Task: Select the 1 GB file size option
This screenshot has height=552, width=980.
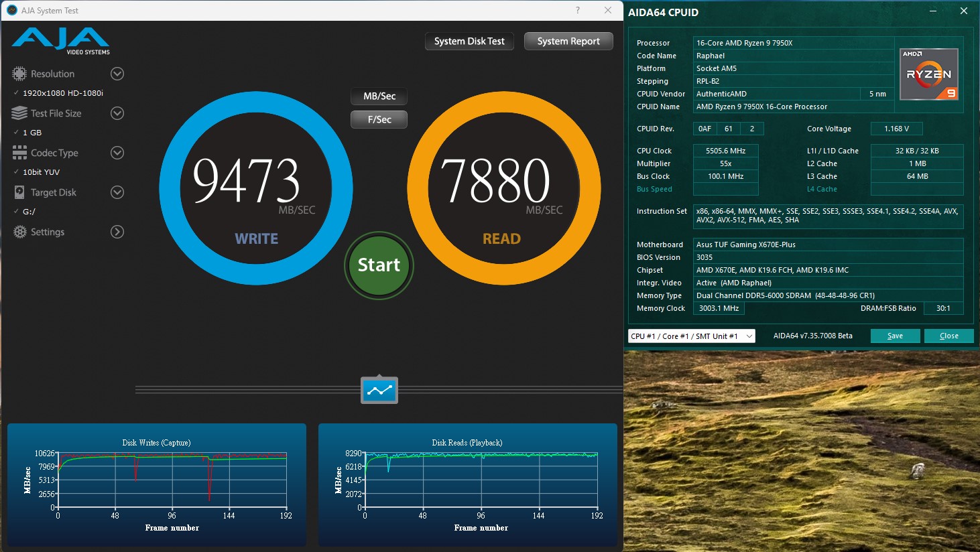Action: click(32, 133)
